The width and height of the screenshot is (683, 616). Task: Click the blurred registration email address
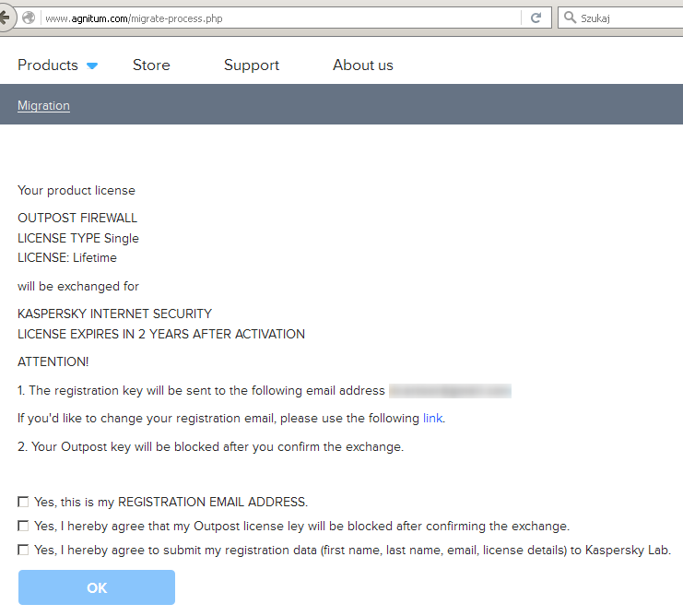coord(450,391)
